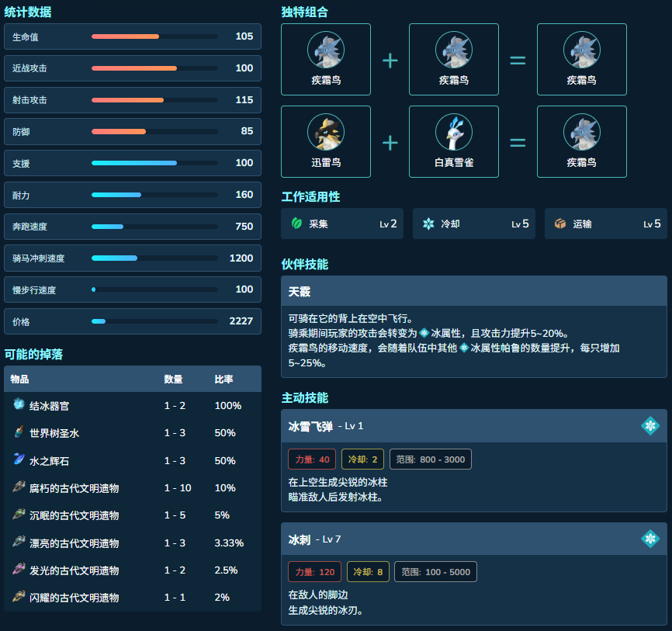Click ice icon before 冰属性，且攻击力提升
672x631 pixels.
pyautogui.click(x=424, y=333)
